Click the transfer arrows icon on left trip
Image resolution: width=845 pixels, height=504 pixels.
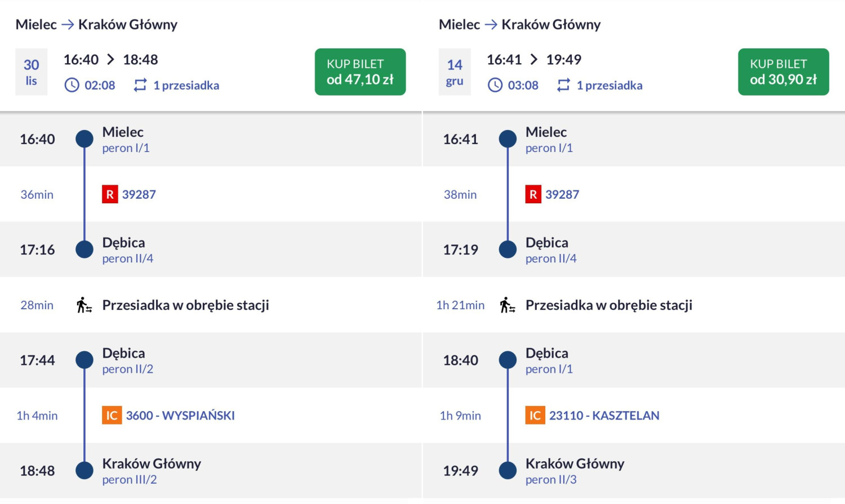click(140, 85)
